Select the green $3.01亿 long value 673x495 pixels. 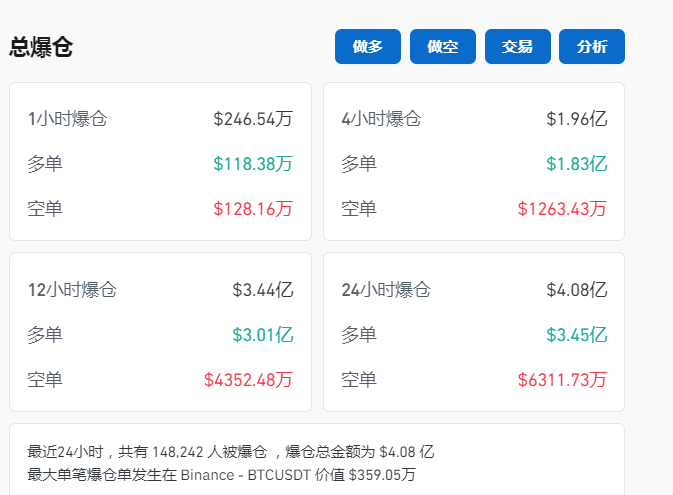click(x=262, y=335)
